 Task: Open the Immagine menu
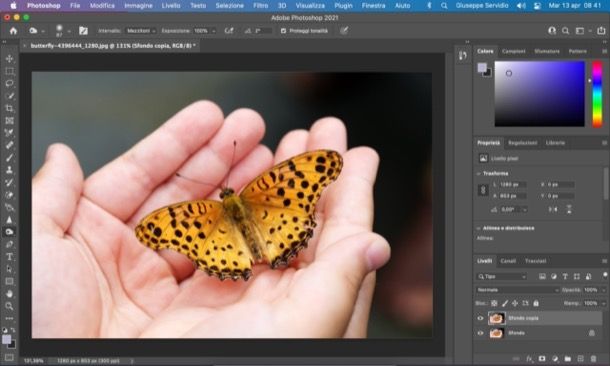pyautogui.click(x=138, y=5)
